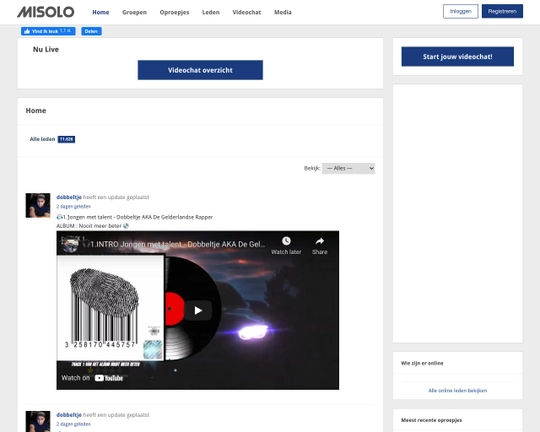Click Watch on YouTube logo
Viewport: 540px width, 432px height.
(x=109, y=378)
